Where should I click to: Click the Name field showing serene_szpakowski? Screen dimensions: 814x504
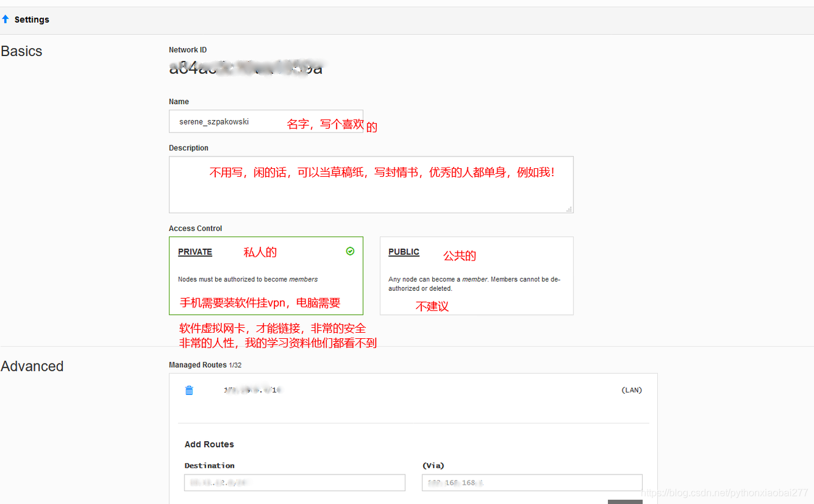pos(266,121)
